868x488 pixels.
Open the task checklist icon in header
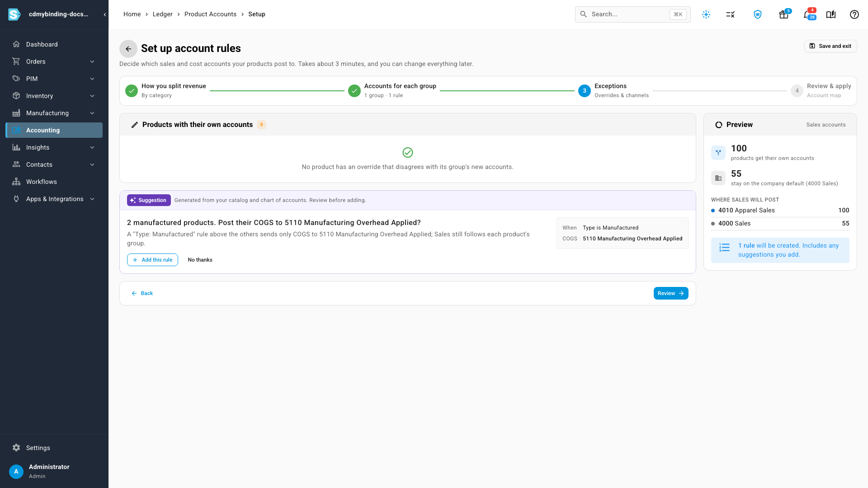coord(731,14)
